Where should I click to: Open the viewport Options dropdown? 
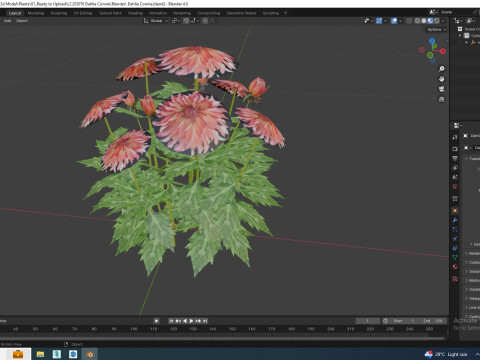(x=436, y=29)
